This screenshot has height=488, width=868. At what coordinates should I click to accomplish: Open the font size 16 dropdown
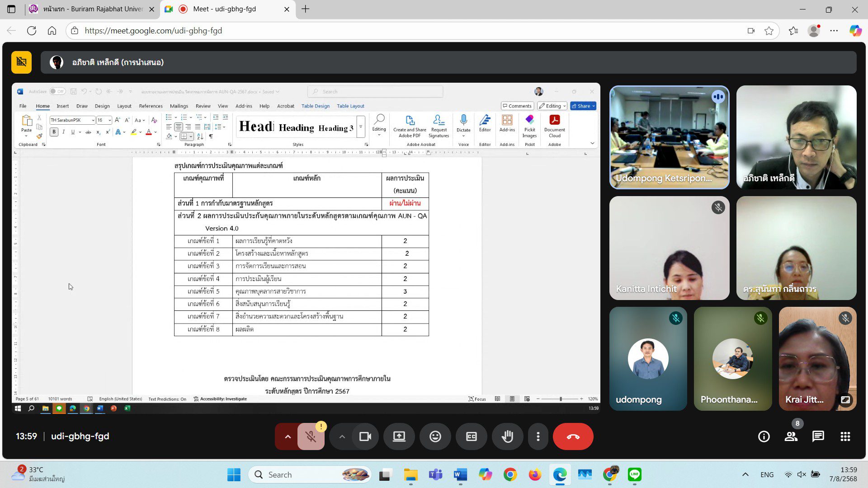[x=109, y=120]
